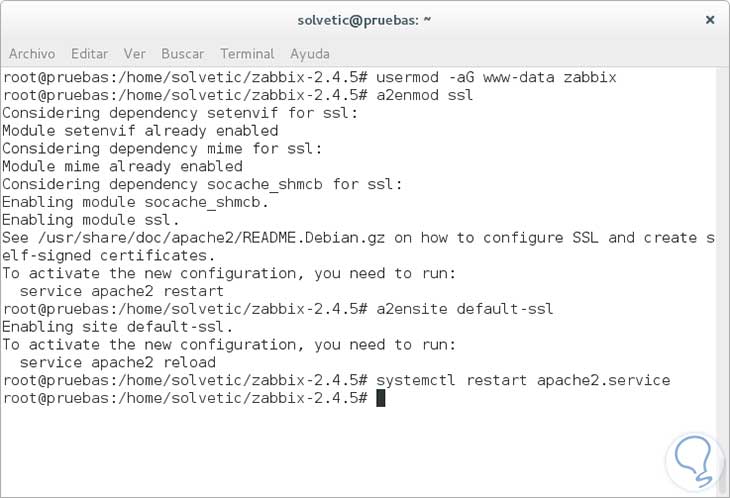Open the Editar menu
This screenshot has height=498, width=730.
pyautogui.click(x=90, y=53)
